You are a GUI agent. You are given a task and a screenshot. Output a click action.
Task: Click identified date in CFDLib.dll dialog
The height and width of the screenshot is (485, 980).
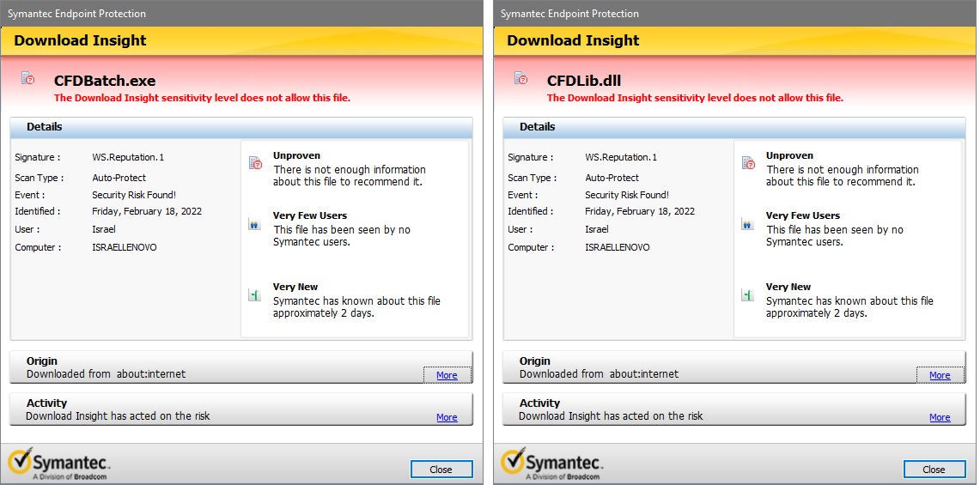pos(640,211)
